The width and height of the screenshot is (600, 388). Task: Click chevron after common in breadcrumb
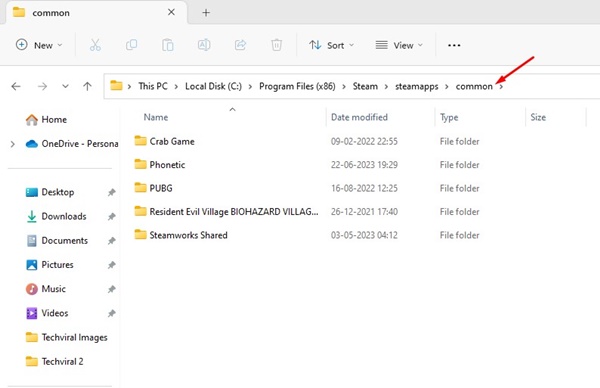coord(501,86)
